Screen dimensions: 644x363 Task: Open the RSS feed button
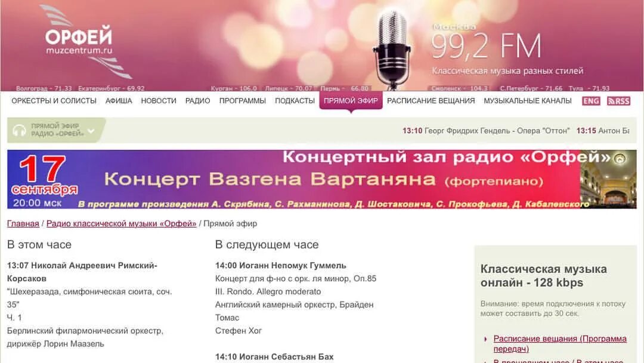click(x=618, y=101)
